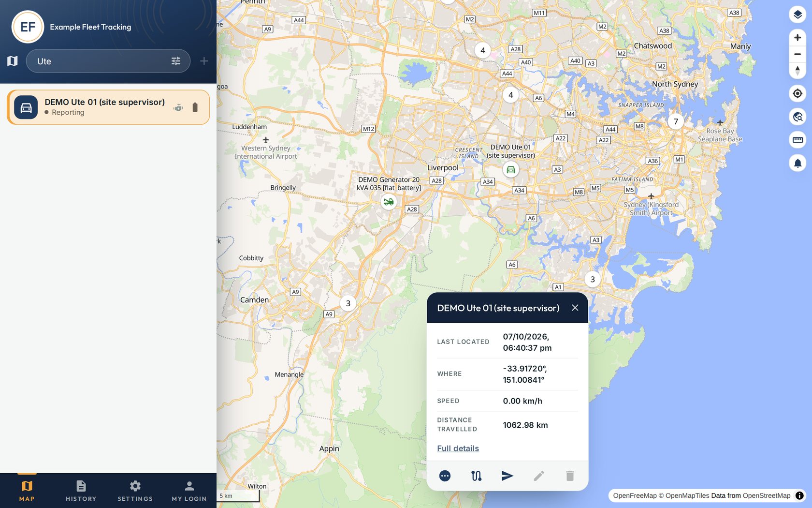This screenshot has width=812, height=508.
Task: Open the map layers selector
Action: click(797, 15)
